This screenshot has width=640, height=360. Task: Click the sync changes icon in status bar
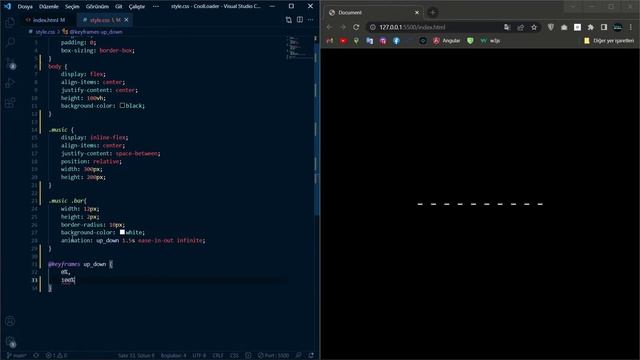click(36, 356)
